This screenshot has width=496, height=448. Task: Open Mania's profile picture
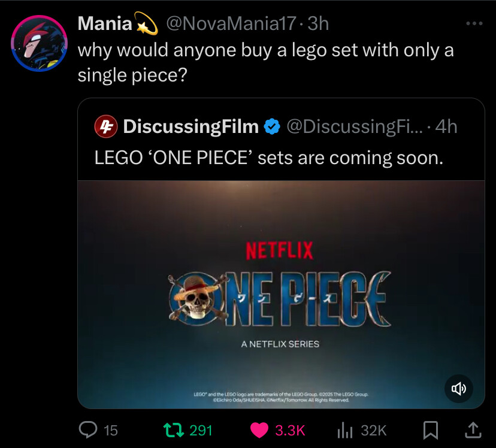40,44
